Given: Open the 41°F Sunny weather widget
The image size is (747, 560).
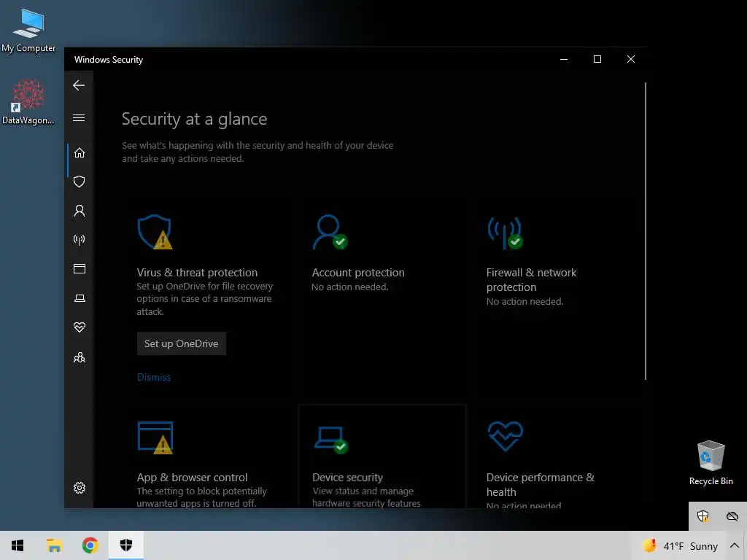Looking at the screenshot, I should pos(679,545).
